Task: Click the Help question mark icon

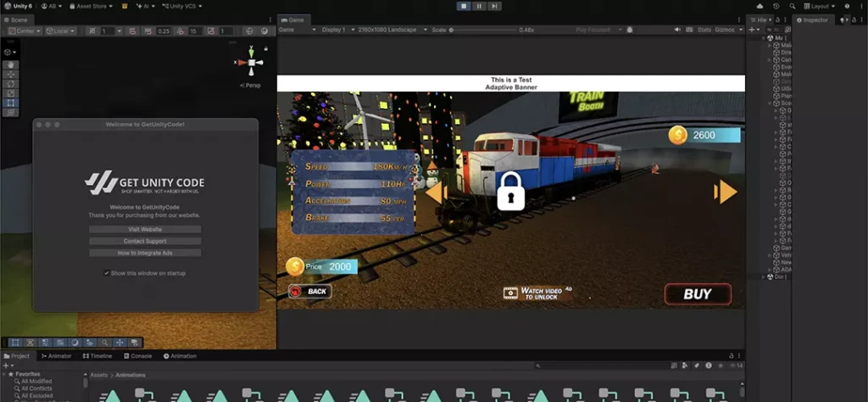Action: point(847,6)
